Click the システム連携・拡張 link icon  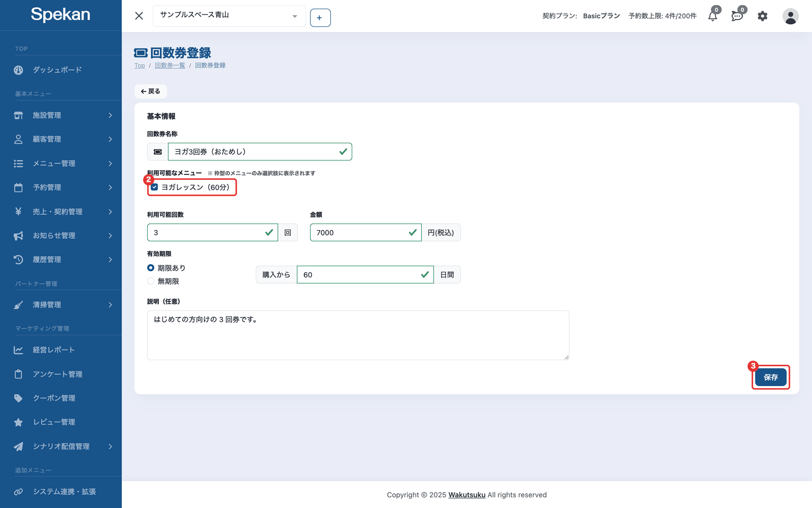[x=18, y=492]
